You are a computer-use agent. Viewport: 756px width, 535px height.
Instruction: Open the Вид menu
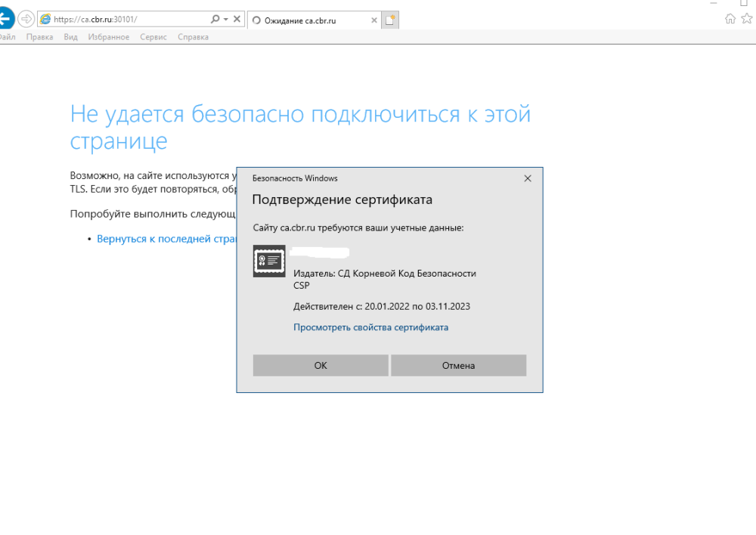tap(70, 37)
